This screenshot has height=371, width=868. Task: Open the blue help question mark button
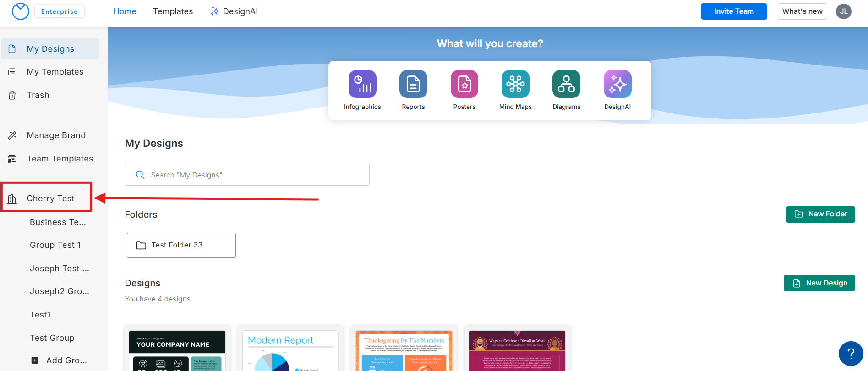point(851,354)
